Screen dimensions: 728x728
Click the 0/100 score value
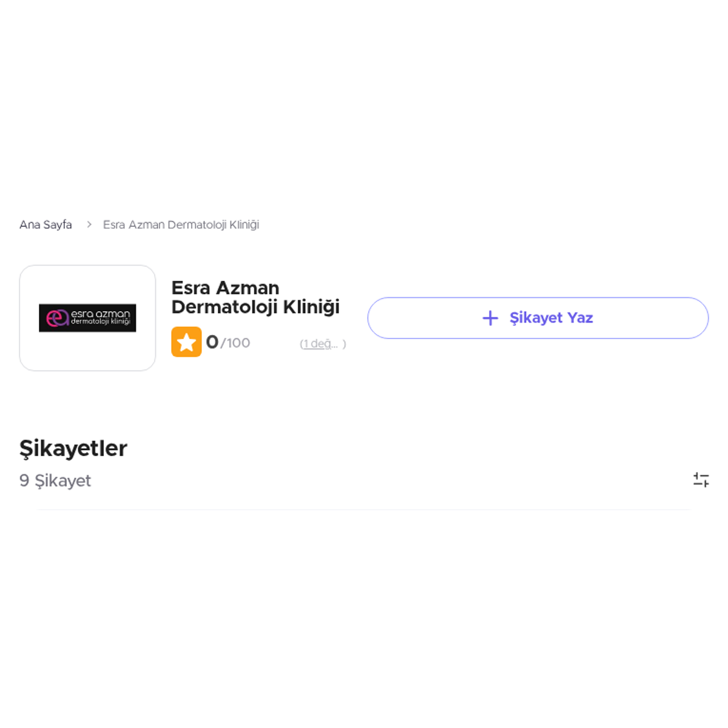(228, 342)
